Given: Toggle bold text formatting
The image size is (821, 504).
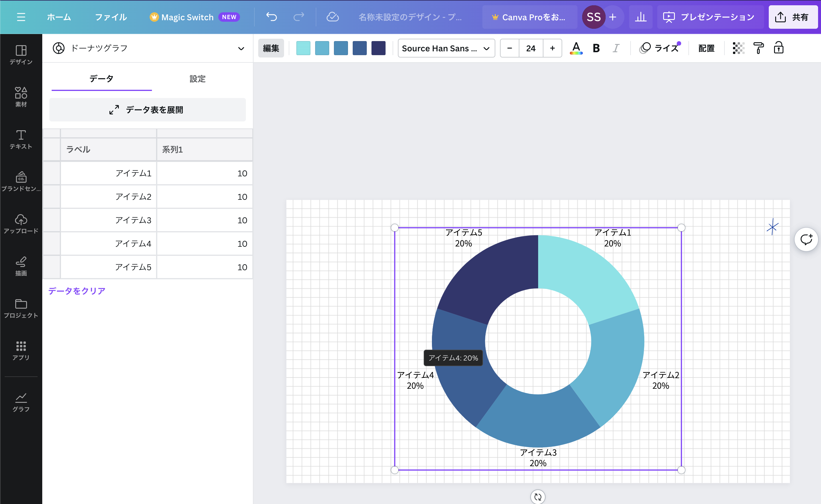Looking at the screenshot, I should click(x=596, y=48).
